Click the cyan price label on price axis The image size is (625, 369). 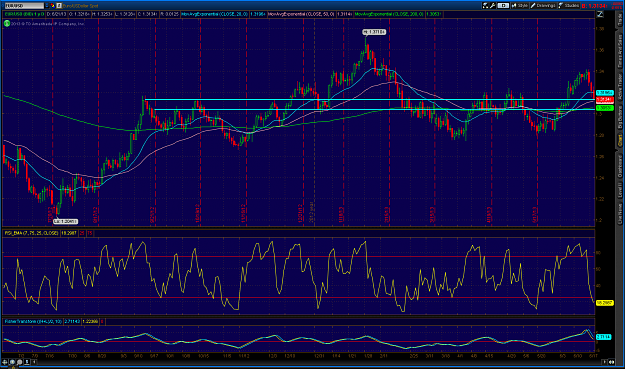coord(605,93)
